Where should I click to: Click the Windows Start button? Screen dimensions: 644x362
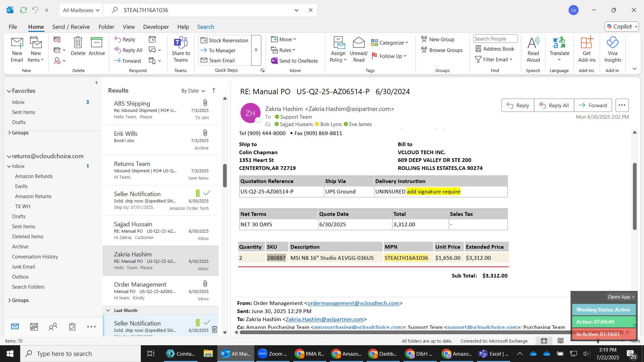point(10,354)
